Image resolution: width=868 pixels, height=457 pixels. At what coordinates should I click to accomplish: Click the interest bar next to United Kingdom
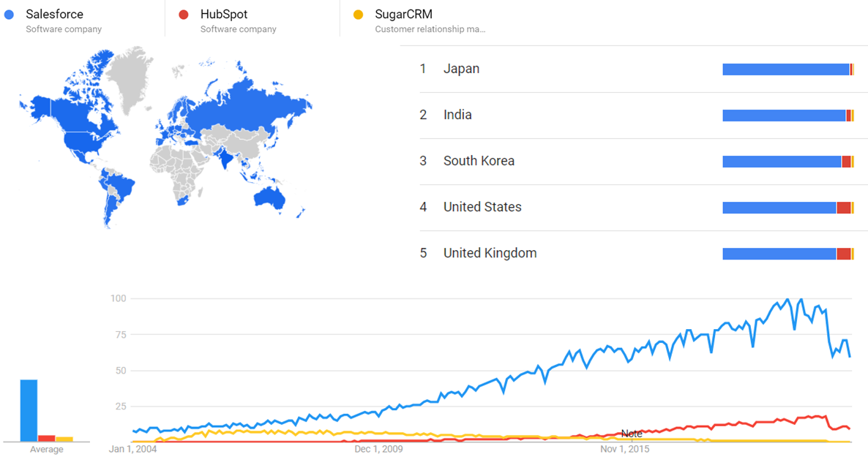click(x=787, y=254)
